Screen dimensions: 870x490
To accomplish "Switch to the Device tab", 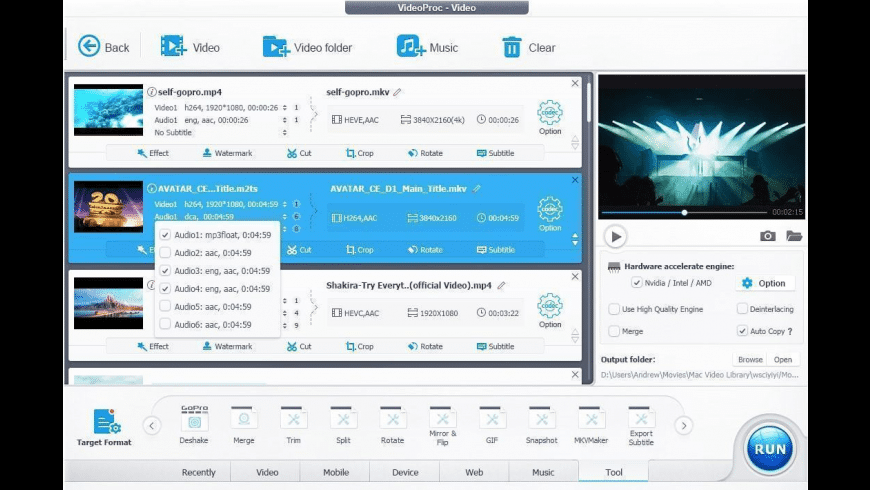I will 405,472.
